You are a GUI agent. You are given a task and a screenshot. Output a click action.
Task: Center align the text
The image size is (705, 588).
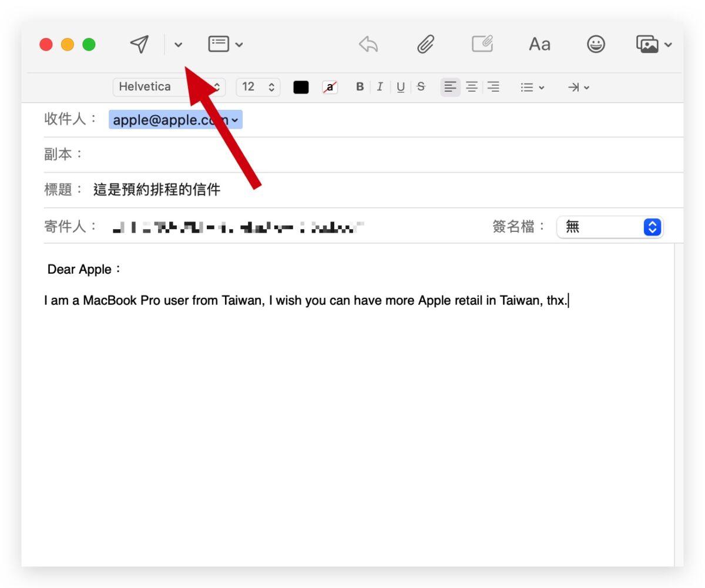(x=472, y=87)
